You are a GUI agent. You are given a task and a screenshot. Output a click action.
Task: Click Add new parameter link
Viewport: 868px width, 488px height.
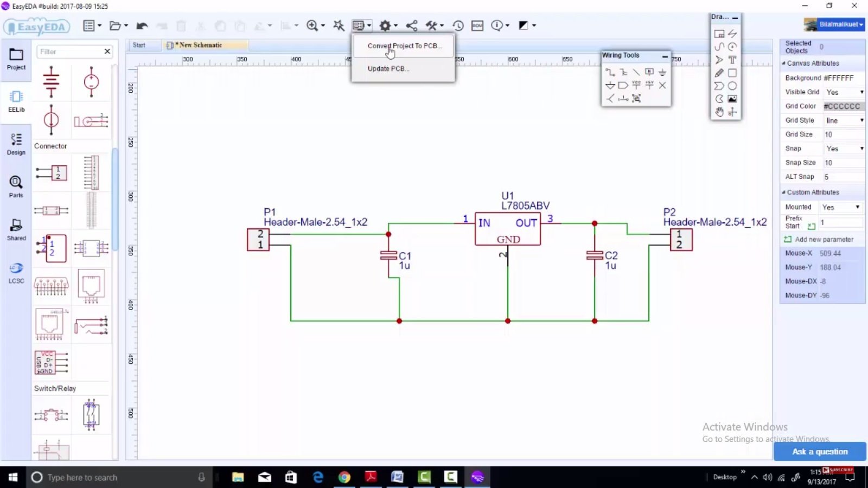825,239
